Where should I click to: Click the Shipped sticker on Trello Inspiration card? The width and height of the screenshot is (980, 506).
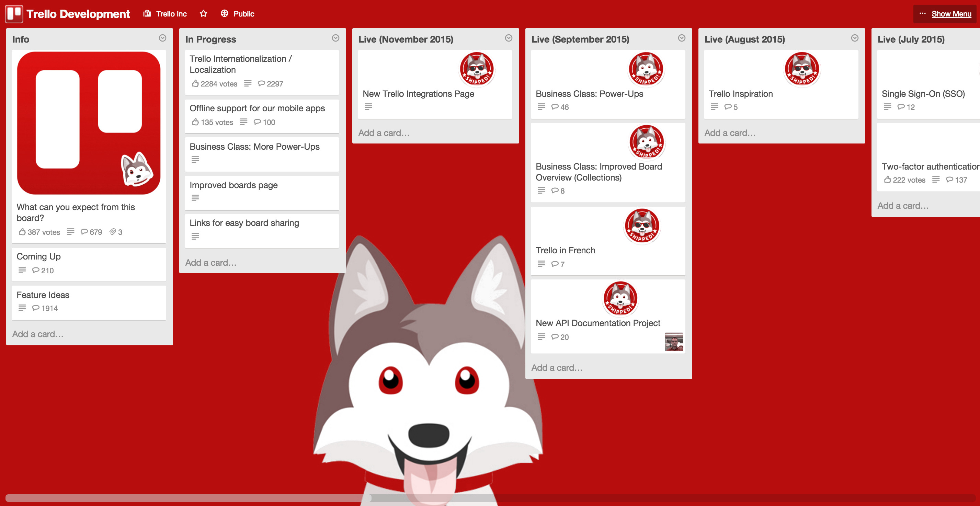click(x=802, y=69)
